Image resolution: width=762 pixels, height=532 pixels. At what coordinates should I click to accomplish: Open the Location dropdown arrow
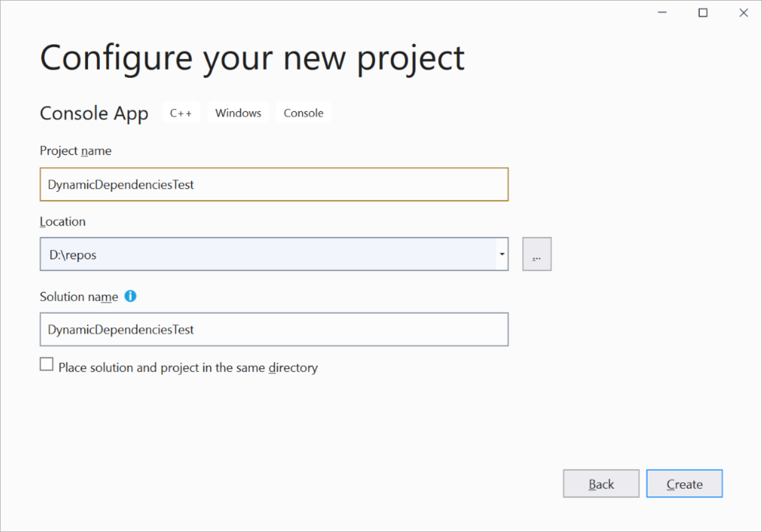[501, 254]
